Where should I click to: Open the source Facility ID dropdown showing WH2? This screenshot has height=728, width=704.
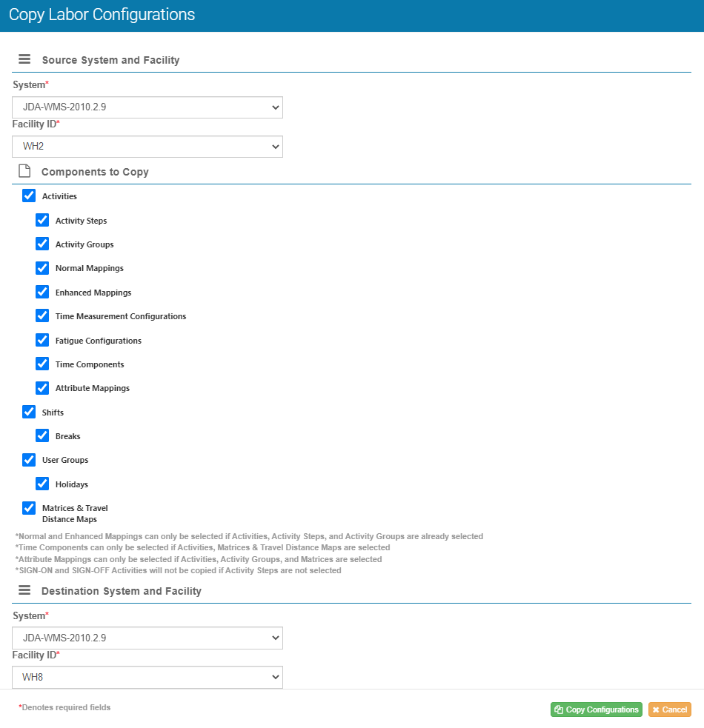coord(147,147)
